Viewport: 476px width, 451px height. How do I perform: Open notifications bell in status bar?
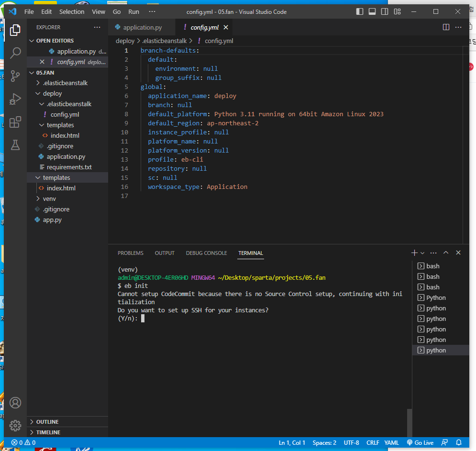point(459,442)
